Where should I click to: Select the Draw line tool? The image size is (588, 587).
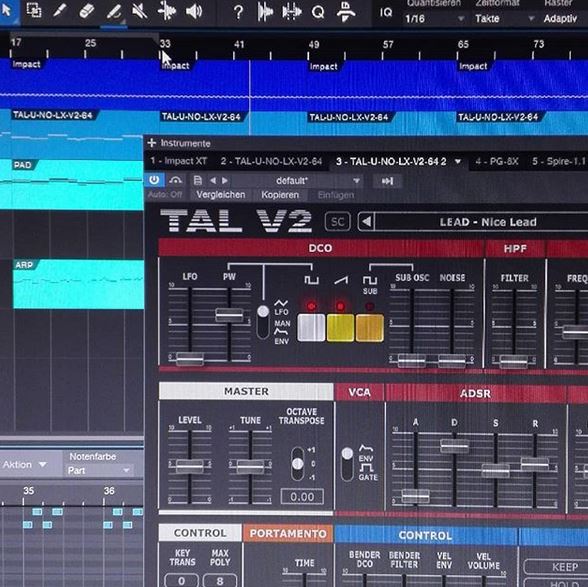pos(114,12)
